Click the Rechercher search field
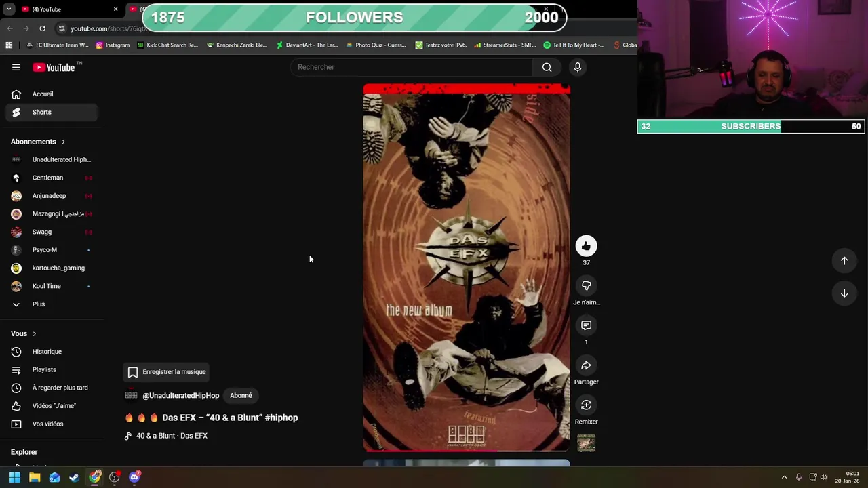Viewport: 868px width, 488px height. pyautogui.click(x=412, y=67)
